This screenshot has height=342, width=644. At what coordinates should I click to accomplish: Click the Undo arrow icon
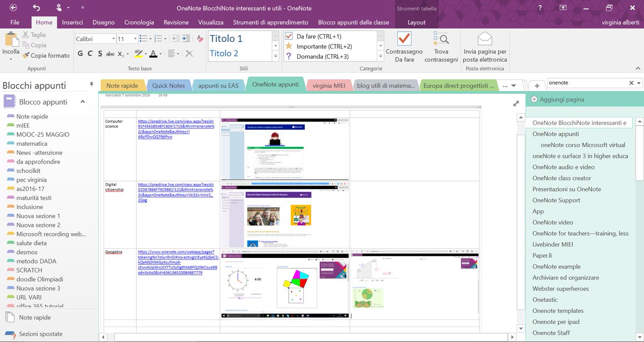[36, 8]
